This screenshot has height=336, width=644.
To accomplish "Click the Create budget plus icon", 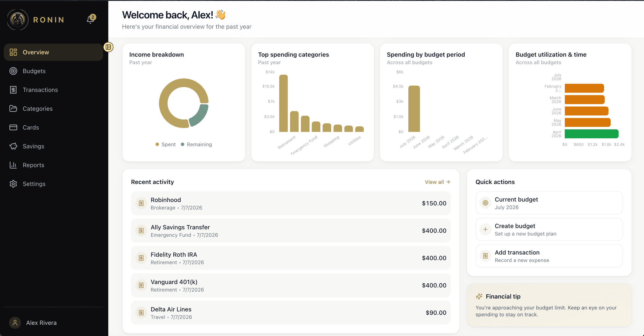I will pos(485,229).
